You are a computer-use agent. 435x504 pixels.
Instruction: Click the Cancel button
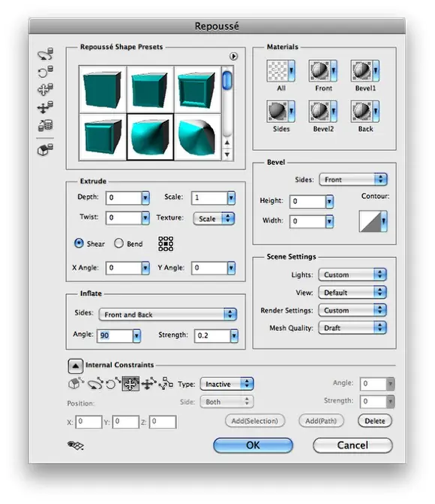(x=352, y=445)
